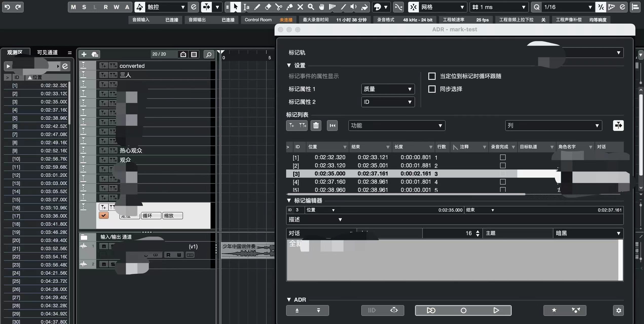Click the track search magnifier icon
Image resolution: width=644 pixels, height=324 pixels.
[209, 54]
